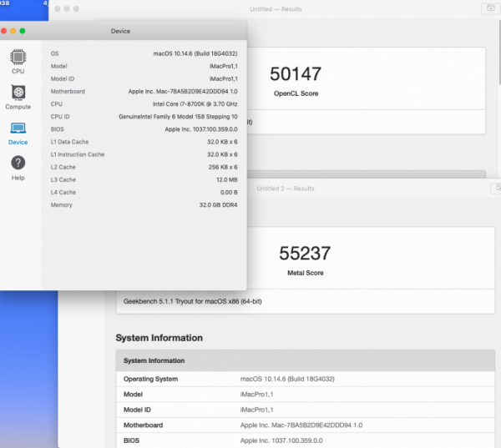Click CPU value Intel Core i7-8700K
The image size is (501, 448).
195,104
